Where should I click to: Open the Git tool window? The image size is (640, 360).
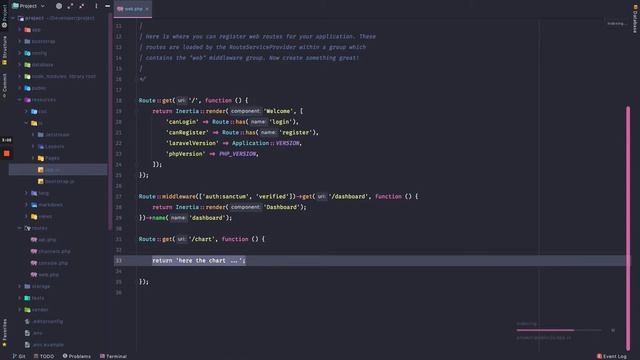pyautogui.click(x=19, y=356)
